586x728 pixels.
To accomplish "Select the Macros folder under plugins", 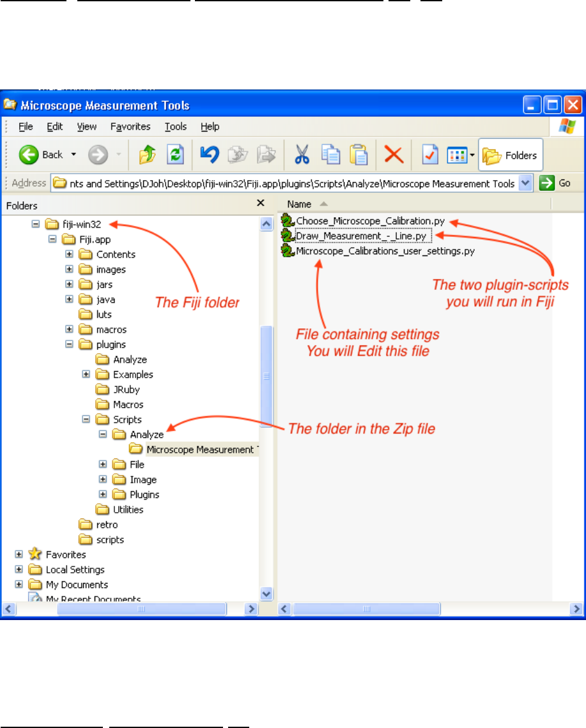I will pos(120,404).
